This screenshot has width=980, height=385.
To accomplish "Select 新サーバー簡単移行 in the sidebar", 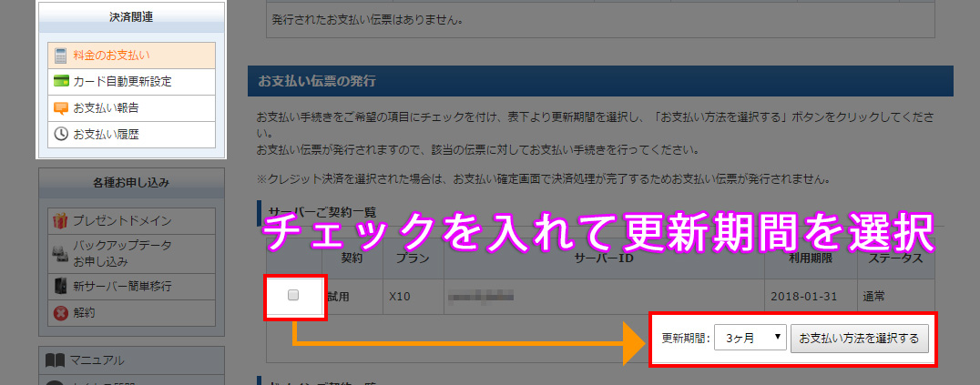I will tap(131, 287).
